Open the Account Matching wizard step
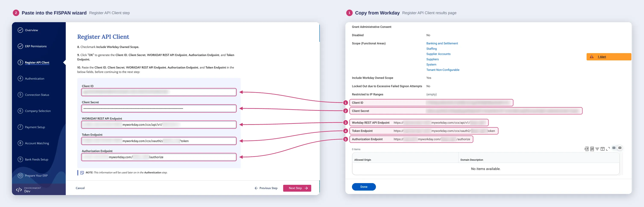644x207 pixels. [x=37, y=143]
